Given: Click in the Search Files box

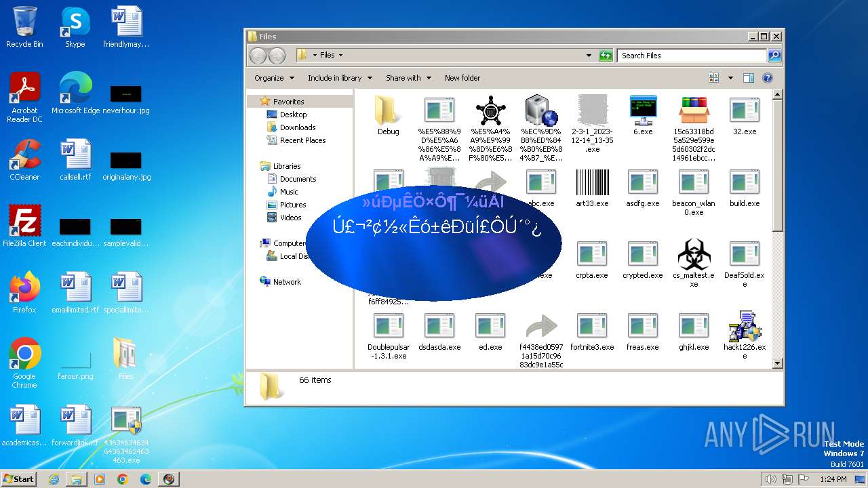Looking at the screenshot, I should coord(692,56).
